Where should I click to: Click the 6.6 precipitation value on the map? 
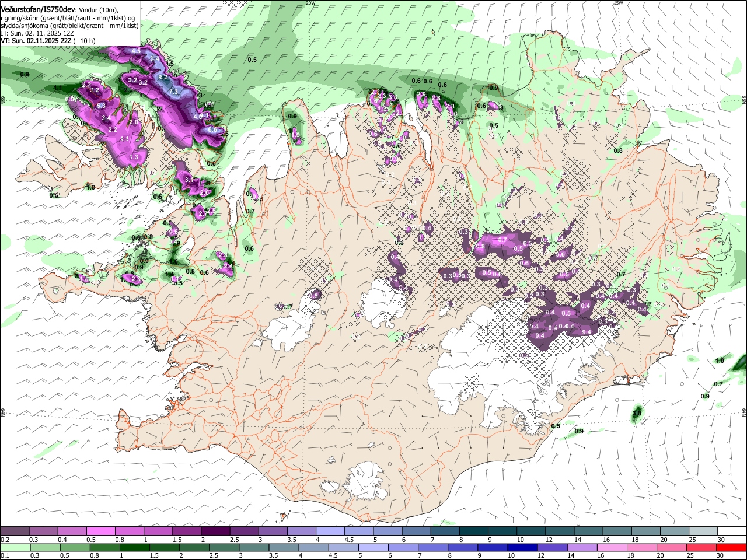pyautogui.click(x=211, y=129)
